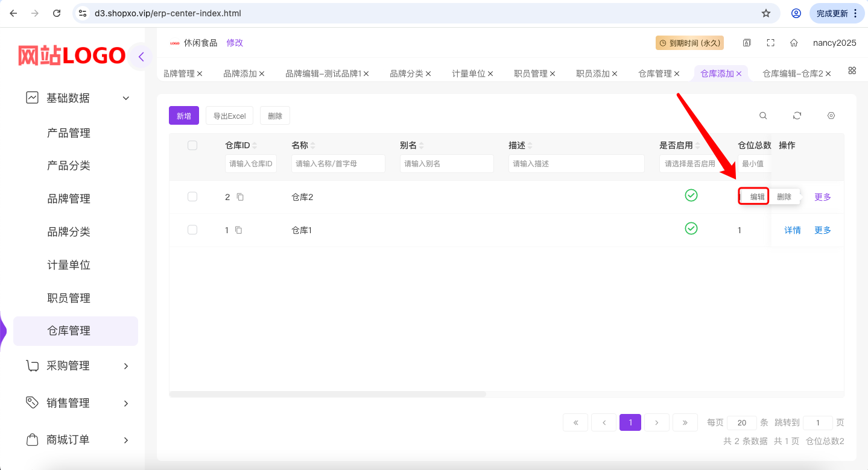Click the browser back arrow
This screenshot has width=868, height=470.
point(13,13)
